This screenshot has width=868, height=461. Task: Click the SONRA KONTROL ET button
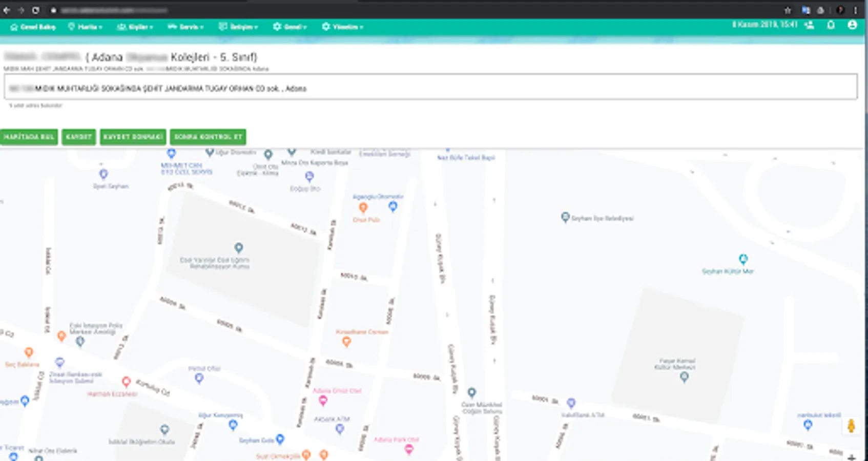[x=208, y=137]
